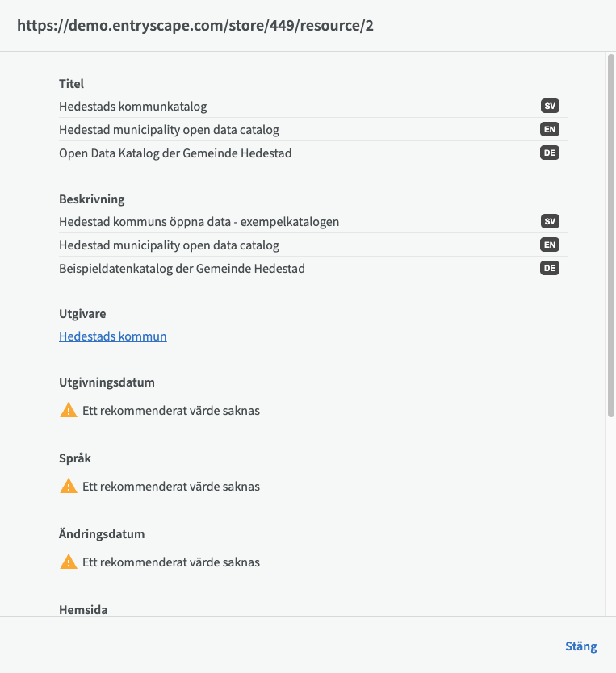The image size is (616, 673).
Task: Open the Hedestads kommun publisher link
Action: click(113, 336)
